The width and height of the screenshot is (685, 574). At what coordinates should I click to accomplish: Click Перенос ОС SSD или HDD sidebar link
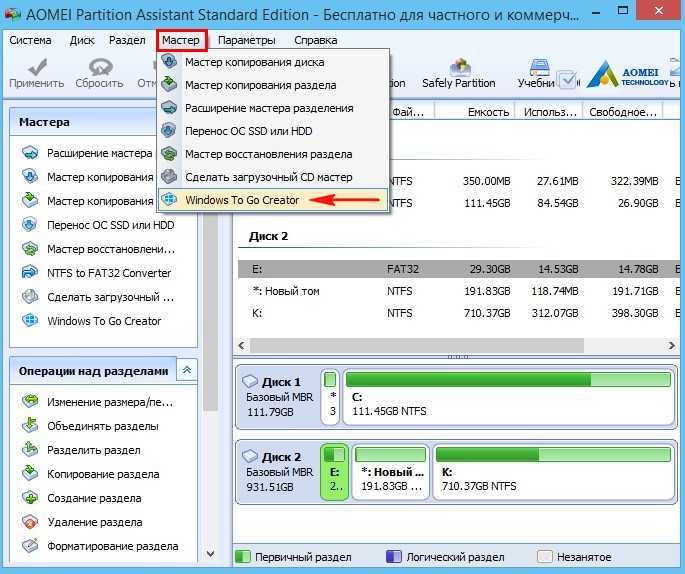[x=111, y=225]
